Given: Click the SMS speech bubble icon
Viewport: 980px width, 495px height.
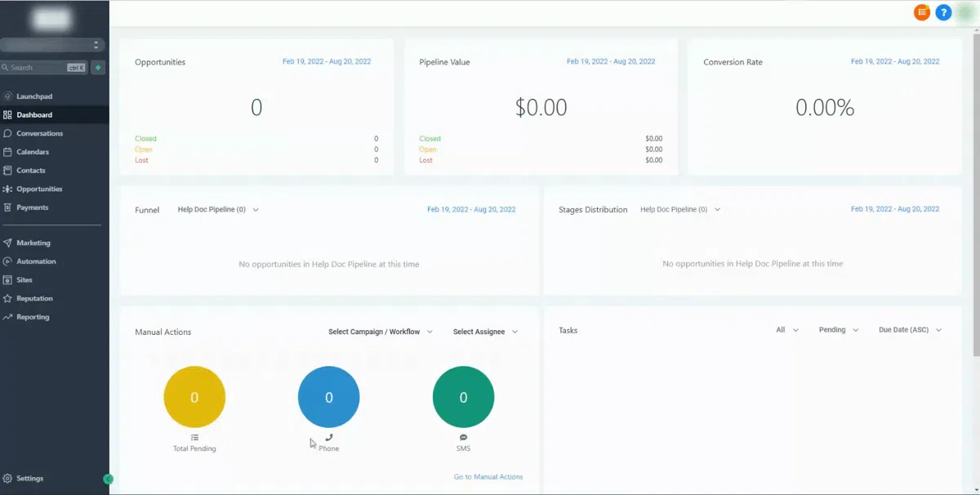Looking at the screenshot, I should (x=463, y=437).
